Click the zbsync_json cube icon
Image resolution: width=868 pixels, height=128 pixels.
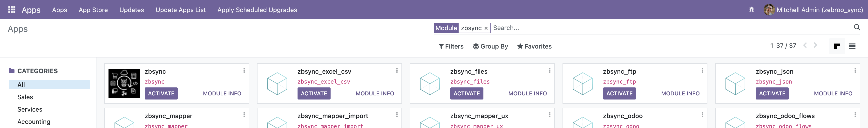click(735, 83)
